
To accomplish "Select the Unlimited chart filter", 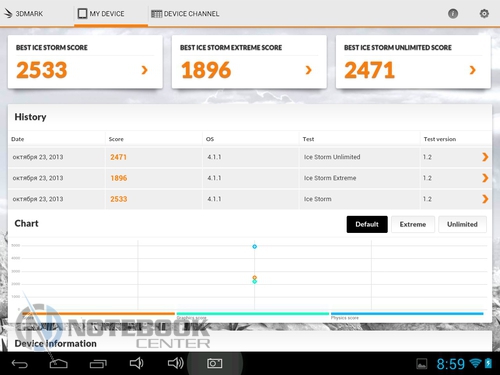I will coord(462,224).
